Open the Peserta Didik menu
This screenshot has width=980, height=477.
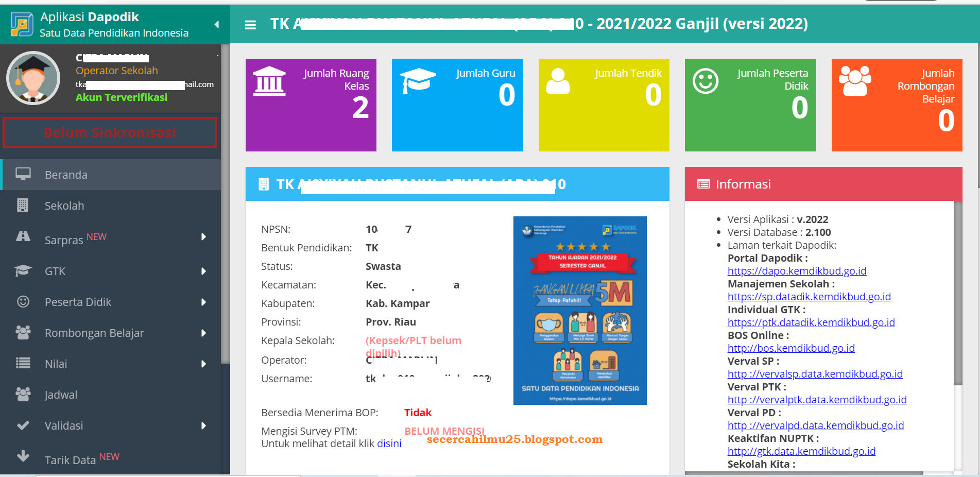pyautogui.click(x=111, y=302)
